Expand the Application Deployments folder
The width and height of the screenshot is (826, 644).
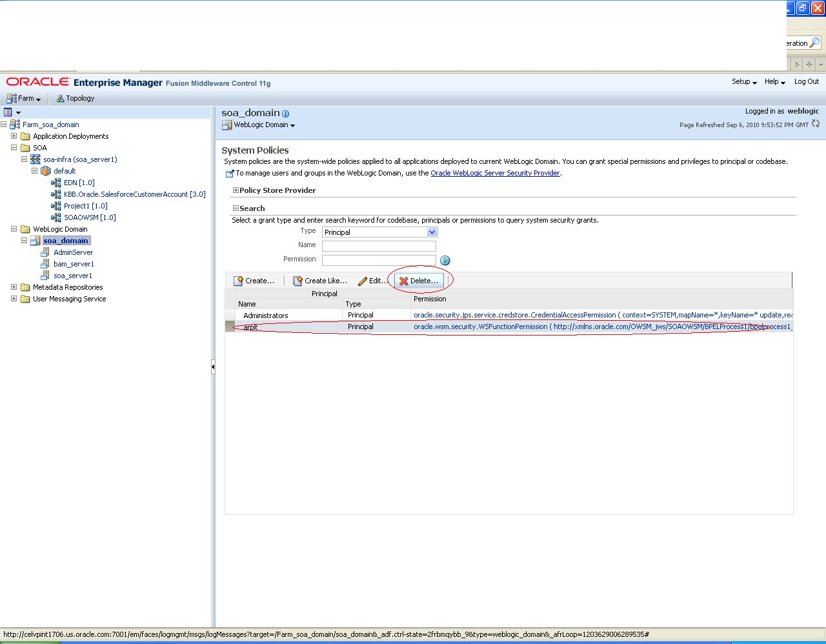click(14, 136)
